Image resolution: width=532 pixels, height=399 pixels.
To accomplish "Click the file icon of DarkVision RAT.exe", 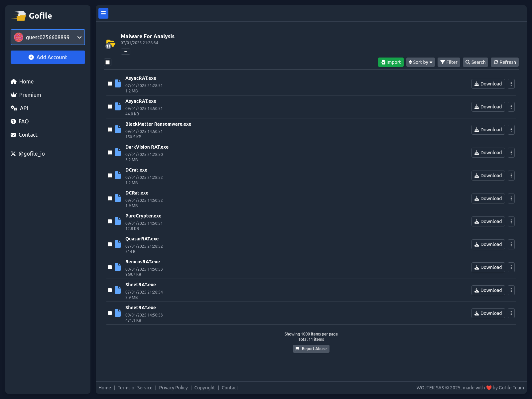I will [x=118, y=152].
